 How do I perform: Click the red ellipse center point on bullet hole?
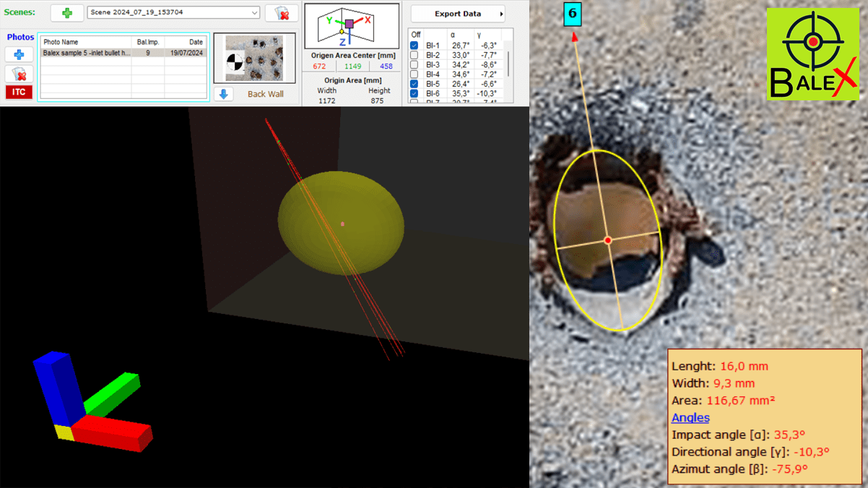[x=608, y=240]
